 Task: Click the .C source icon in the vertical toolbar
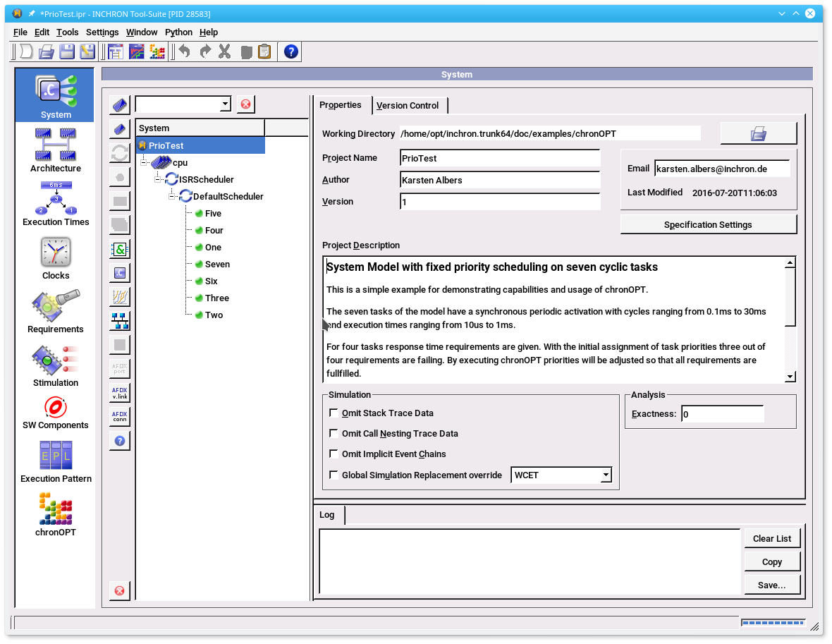120,273
